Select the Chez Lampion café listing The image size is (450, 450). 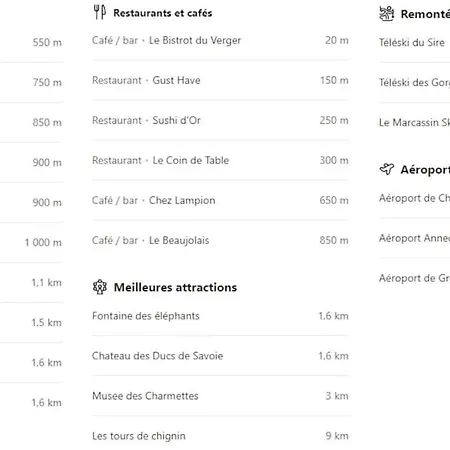pos(220,200)
